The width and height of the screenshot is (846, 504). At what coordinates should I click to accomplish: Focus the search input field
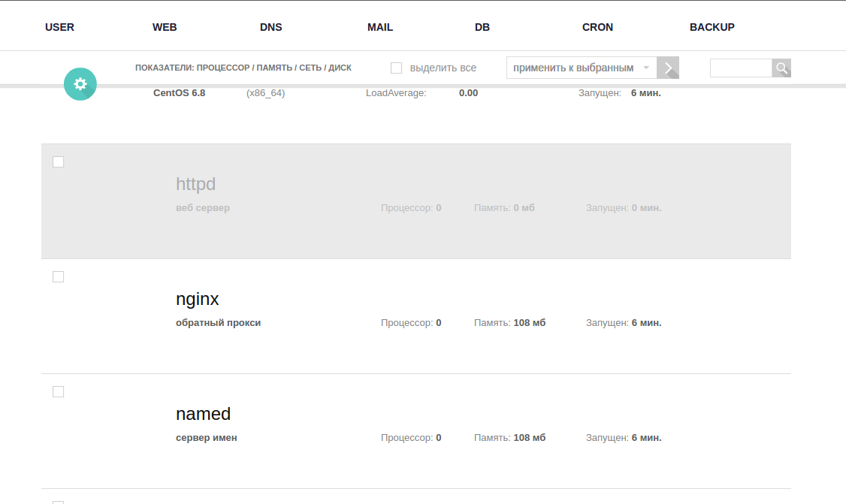[x=741, y=68]
